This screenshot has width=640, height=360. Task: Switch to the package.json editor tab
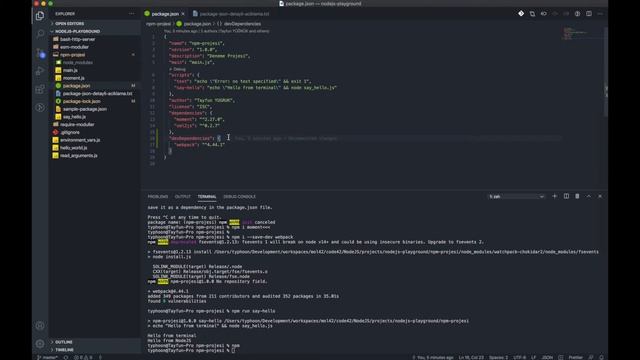[x=165, y=14]
